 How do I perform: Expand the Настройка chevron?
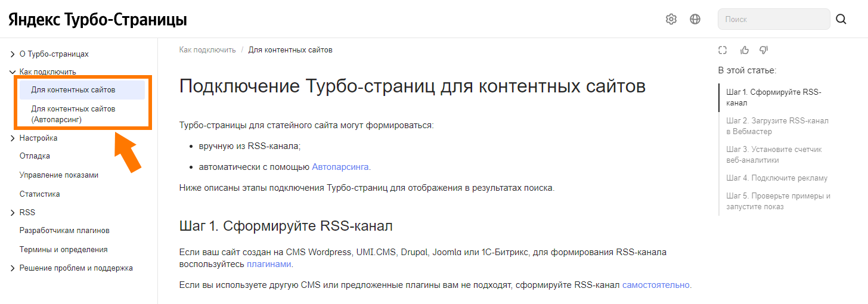[13, 138]
